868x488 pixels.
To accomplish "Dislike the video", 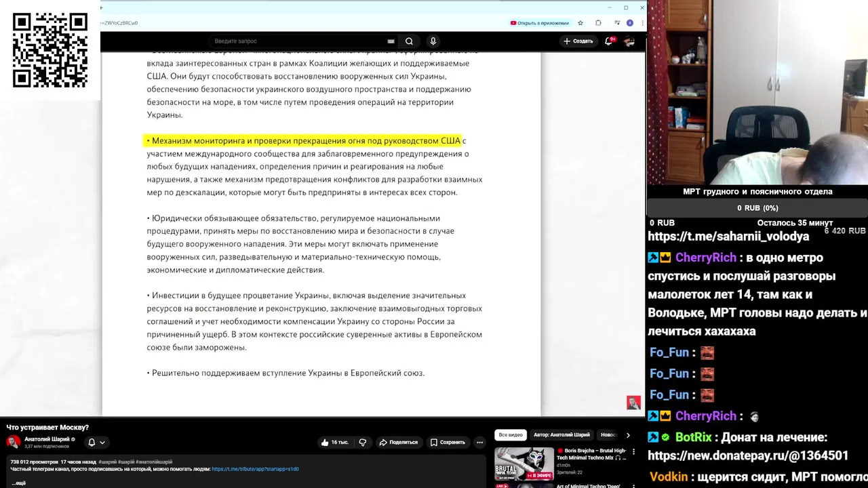I will (x=363, y=443).
